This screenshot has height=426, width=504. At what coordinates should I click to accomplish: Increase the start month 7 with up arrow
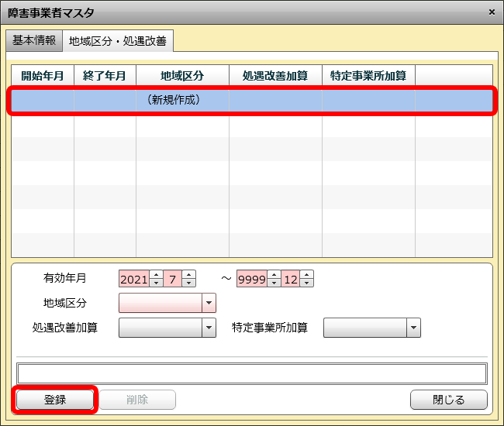(188, 274)
